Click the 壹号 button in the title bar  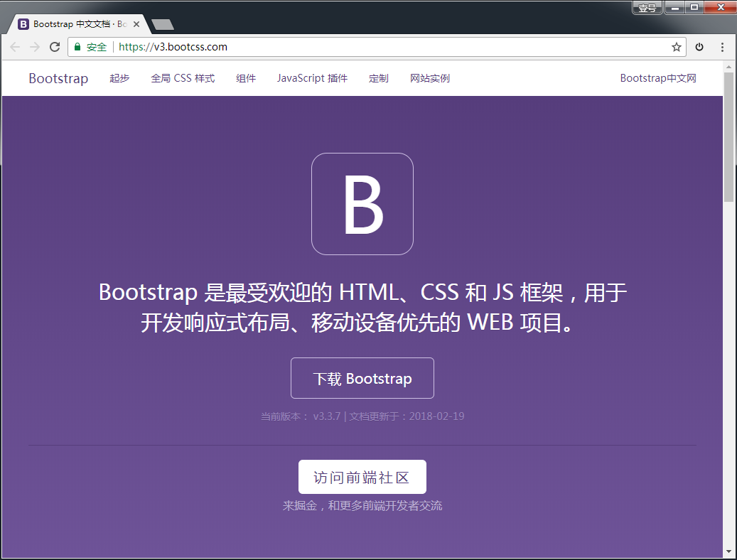tap(647, 7)
